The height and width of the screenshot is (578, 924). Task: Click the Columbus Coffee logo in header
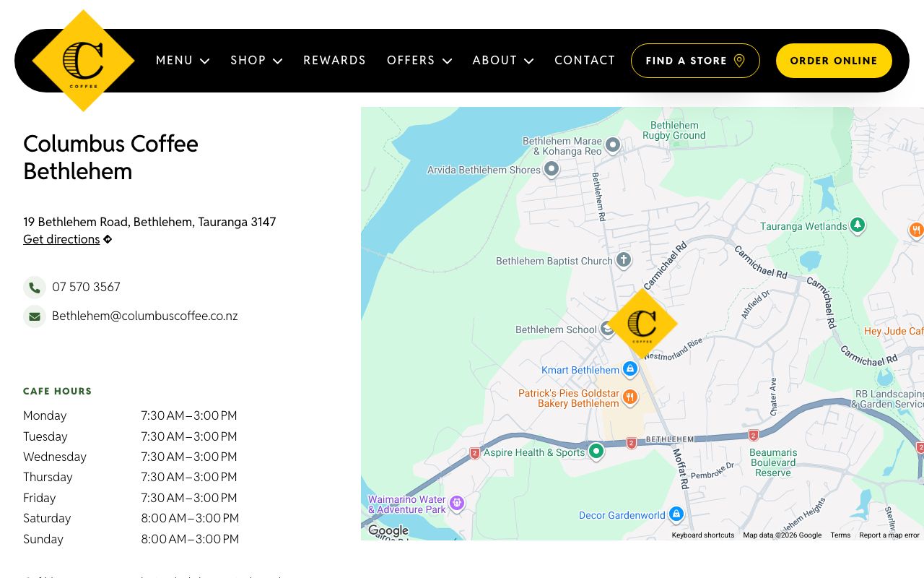pyautogui.click(x=84, y=61)
